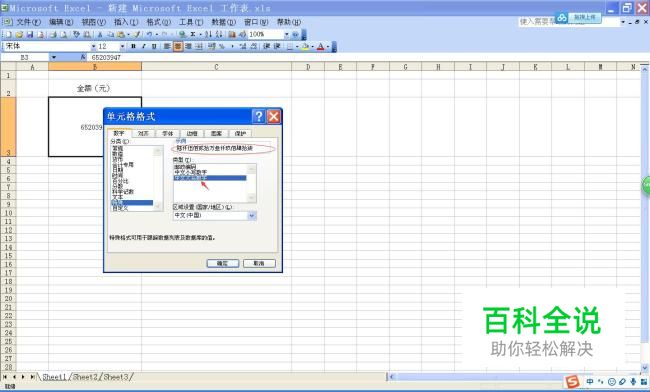This screenshot has height=392, width=650.
Task: Click the Sort Descending icon
Action: click(219, 34)
